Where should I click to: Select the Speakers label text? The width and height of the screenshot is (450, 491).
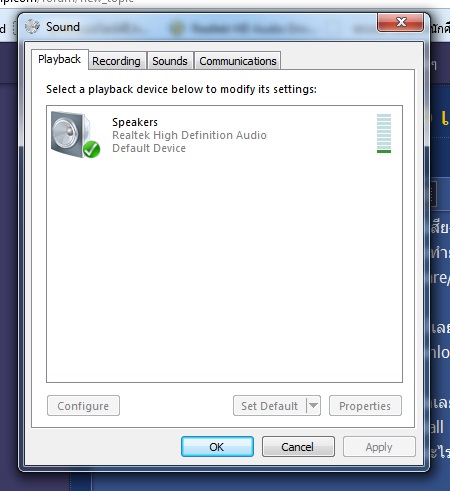click(x=135, y=122)
